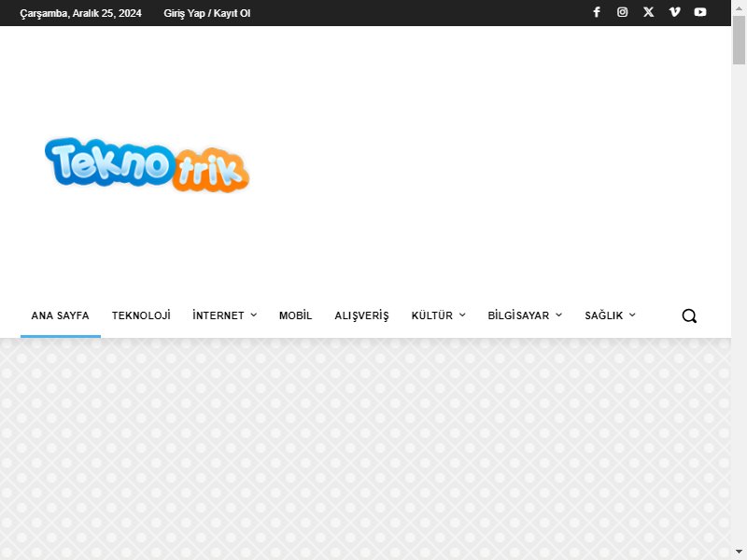Open the İNTERNET menu item
The image size is (747, 560).
point(218,315)
